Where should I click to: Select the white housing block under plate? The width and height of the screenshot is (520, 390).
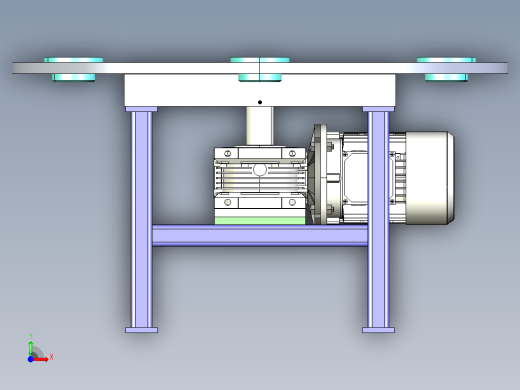[260, 90]
